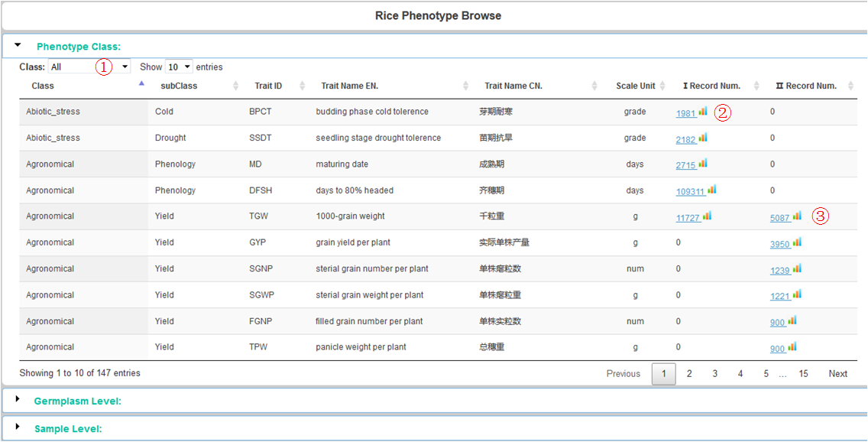Click chart icon next to 2182 record

(703, 138)
